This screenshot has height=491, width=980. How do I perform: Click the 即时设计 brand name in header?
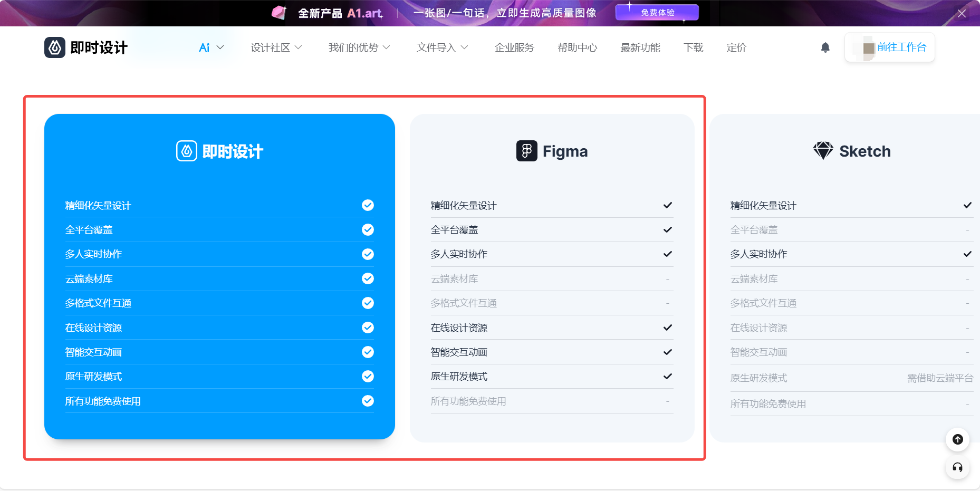point(99,47)
